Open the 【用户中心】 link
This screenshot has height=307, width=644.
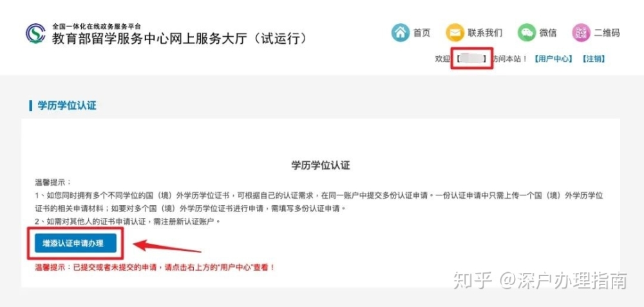(553, 59)
